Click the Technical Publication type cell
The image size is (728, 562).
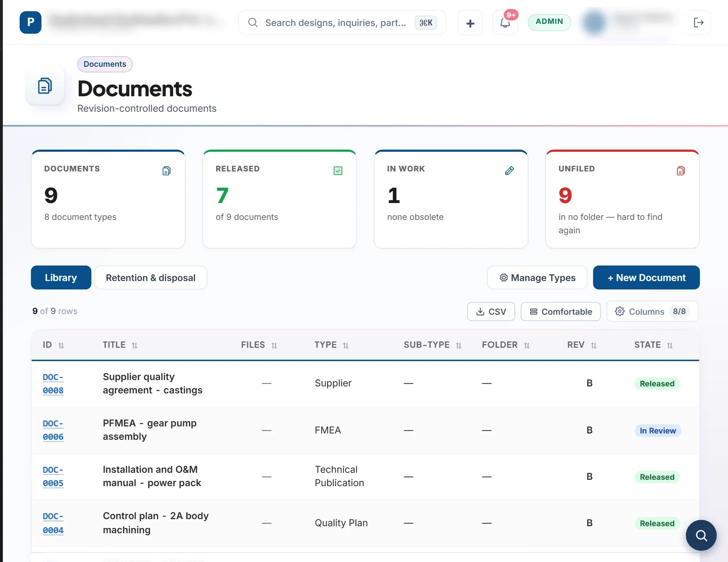[x=339, y=476]
